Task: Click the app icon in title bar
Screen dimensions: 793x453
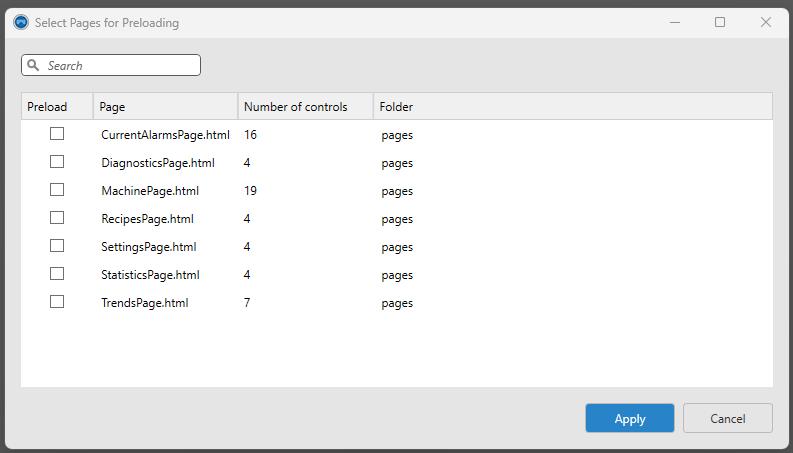Action: pos(20,22)
